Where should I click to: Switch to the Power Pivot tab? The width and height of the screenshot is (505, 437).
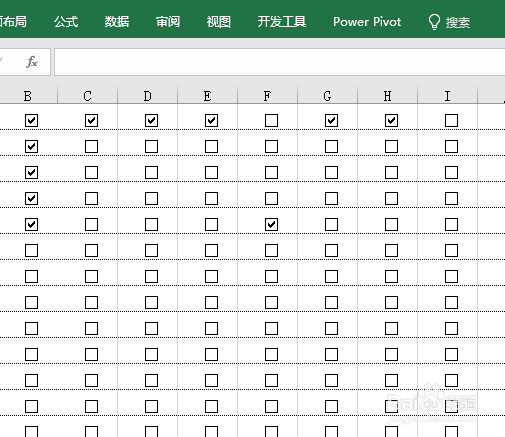coord(367,22)
